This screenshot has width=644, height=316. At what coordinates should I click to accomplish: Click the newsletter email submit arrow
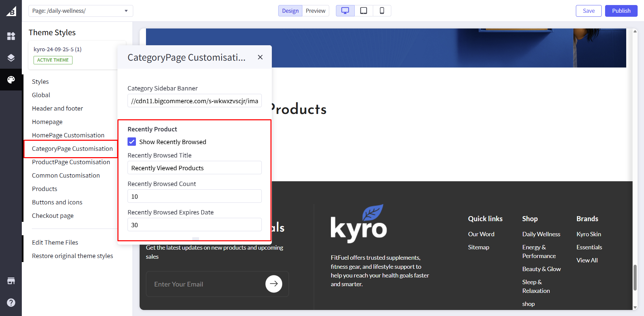point(274,284)
